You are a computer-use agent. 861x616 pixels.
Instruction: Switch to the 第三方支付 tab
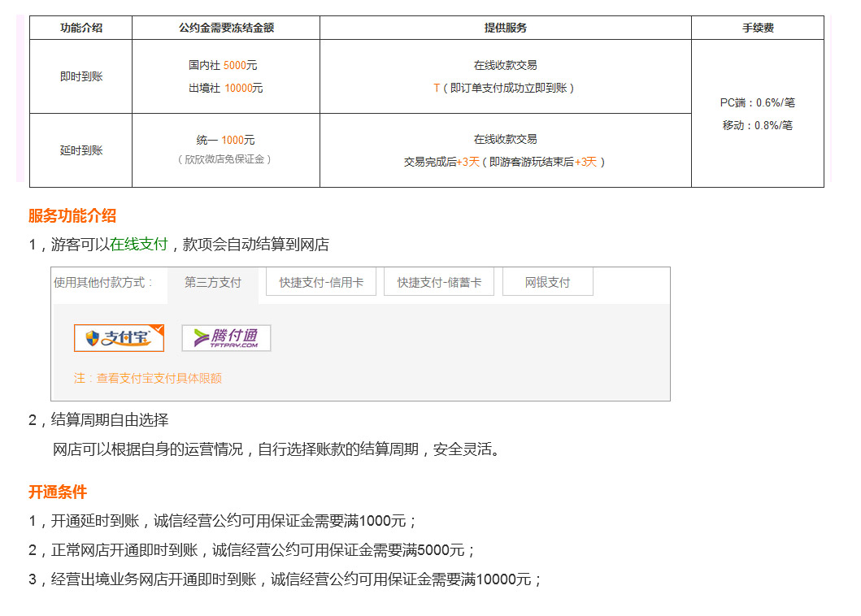click(213, 283)
